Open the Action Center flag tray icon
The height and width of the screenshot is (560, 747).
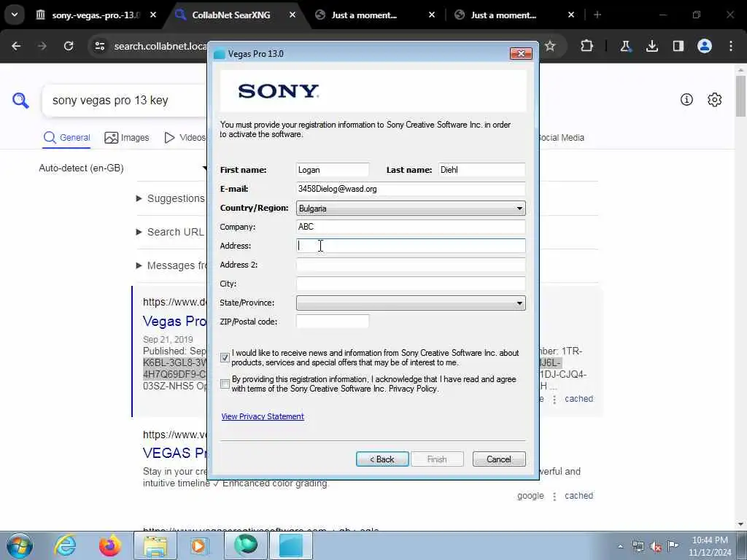(673, 546)
